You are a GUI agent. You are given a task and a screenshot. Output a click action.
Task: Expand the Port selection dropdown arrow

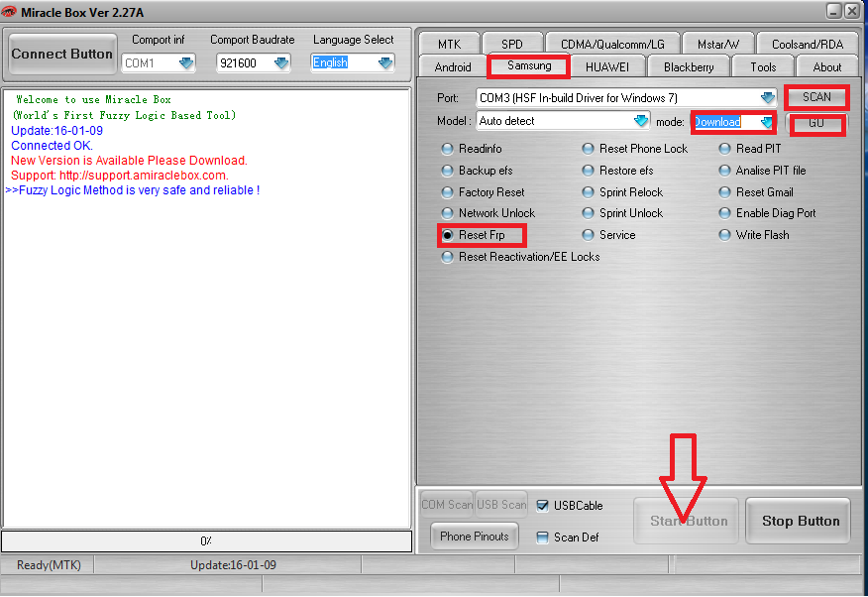pos(767,98)
